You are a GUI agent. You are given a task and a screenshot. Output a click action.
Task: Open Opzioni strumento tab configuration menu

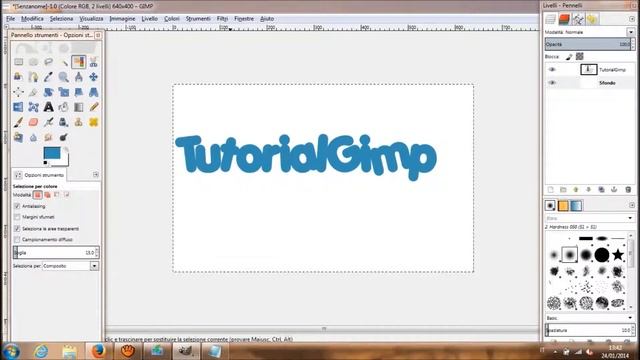pos(96,175)
